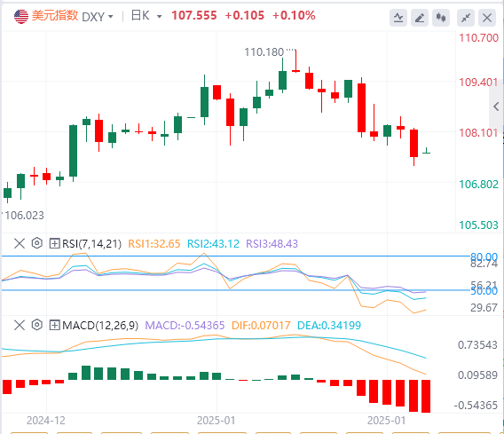Open the MACD indicator settings
This screenshot has width=504, height=434.
(x=37, y=325)
